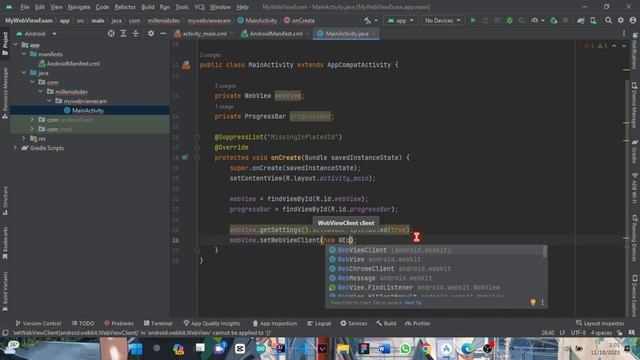Choose WebMessage from completion list
The image size is (640, 360).
[435, 278]
